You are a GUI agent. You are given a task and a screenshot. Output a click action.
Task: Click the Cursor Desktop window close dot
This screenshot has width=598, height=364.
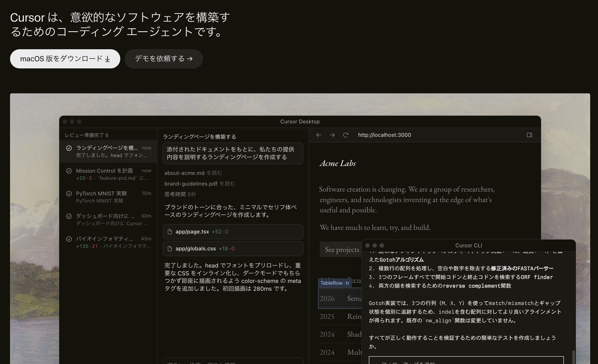65,122
